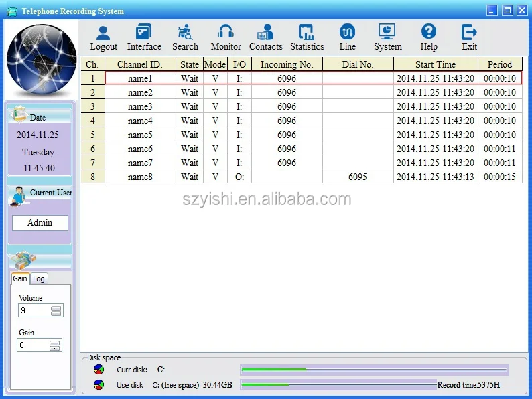Click the Current User person icon

(18, 196)
